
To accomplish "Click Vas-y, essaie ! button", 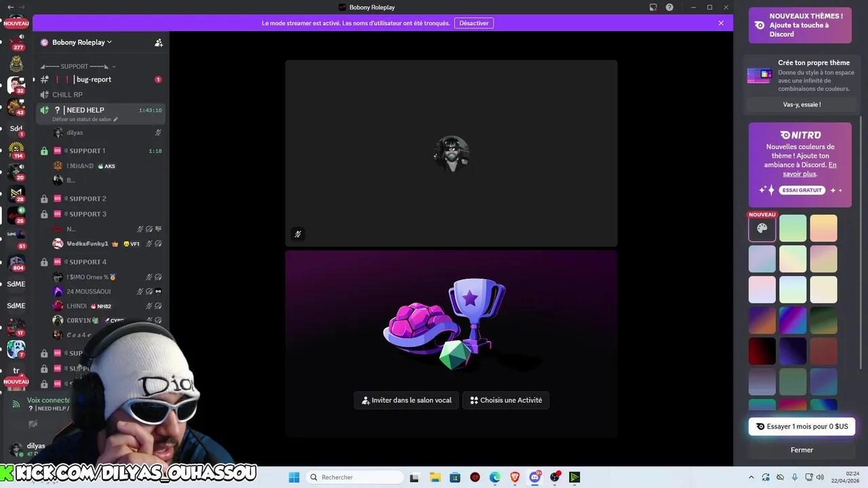I will point(802,104).
